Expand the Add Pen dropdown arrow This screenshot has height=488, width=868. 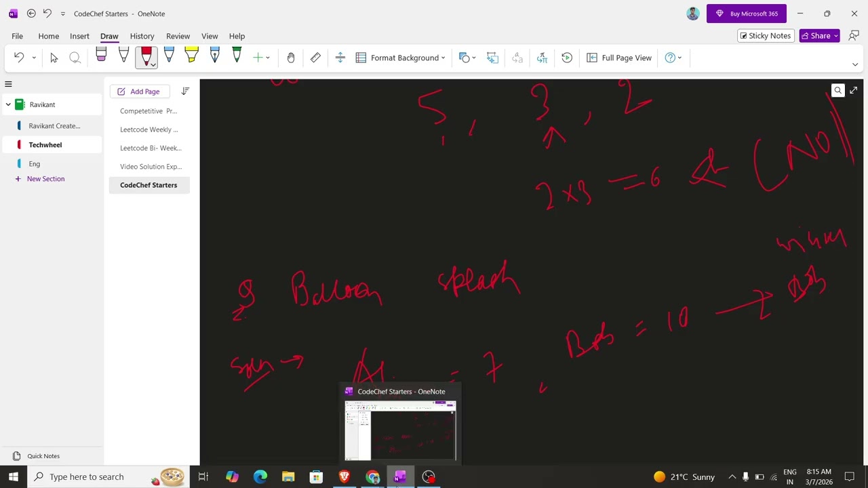click(x=268, y=58)
